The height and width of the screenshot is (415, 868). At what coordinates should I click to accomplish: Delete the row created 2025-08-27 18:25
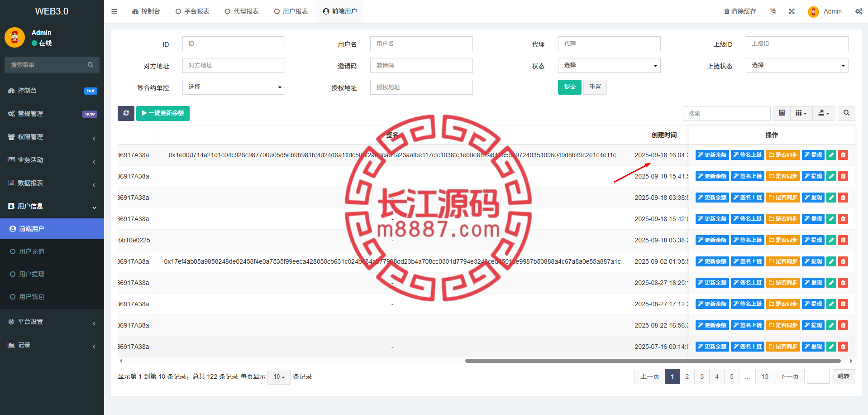843,283
